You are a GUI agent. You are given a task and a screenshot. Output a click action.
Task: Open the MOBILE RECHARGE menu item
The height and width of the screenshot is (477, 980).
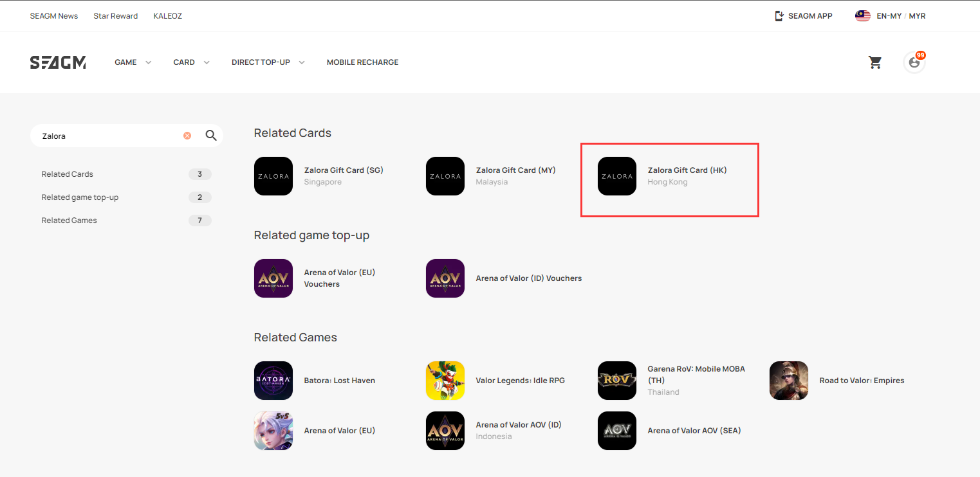[362, 62]
